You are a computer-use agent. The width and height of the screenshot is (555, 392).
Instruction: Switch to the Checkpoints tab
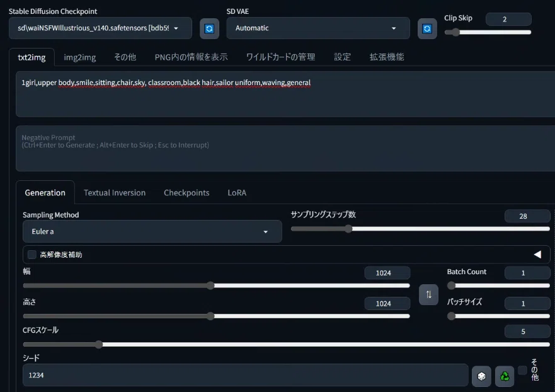click(x=186, y=193)
